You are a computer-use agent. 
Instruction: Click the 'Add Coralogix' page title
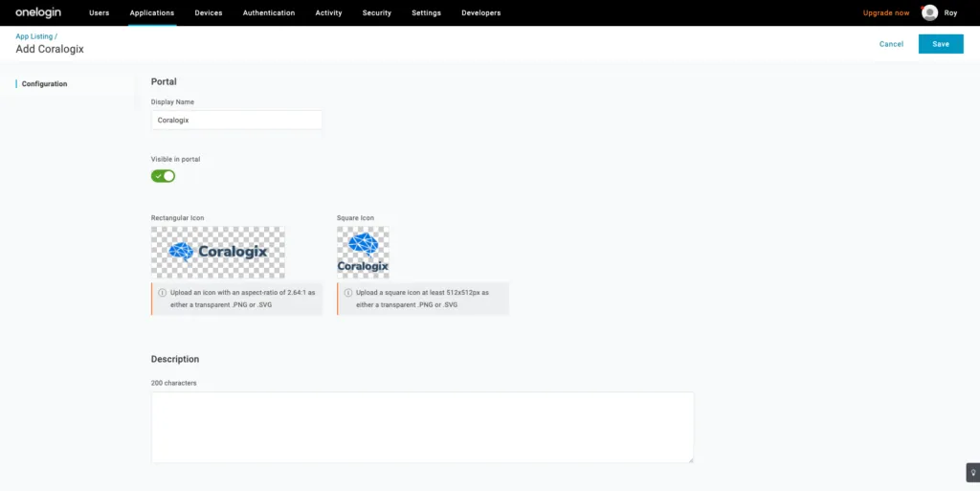[x=50, y=49]
